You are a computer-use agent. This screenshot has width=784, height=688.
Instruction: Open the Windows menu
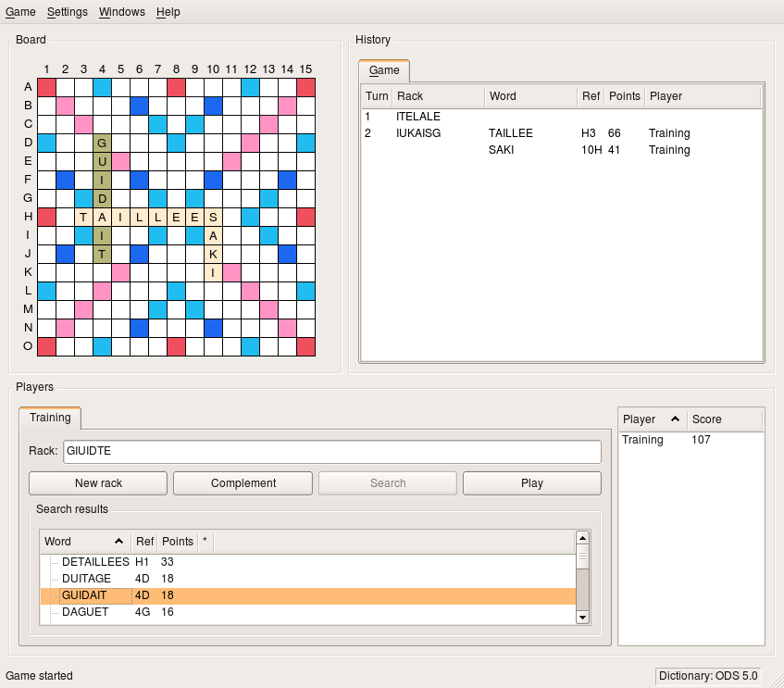[121, 12]
